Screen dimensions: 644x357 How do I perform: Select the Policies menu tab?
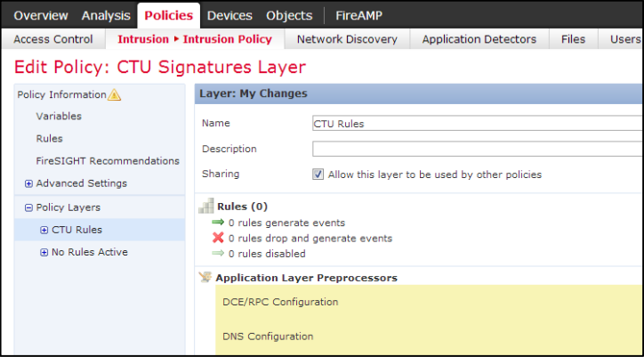coord(169,16)
